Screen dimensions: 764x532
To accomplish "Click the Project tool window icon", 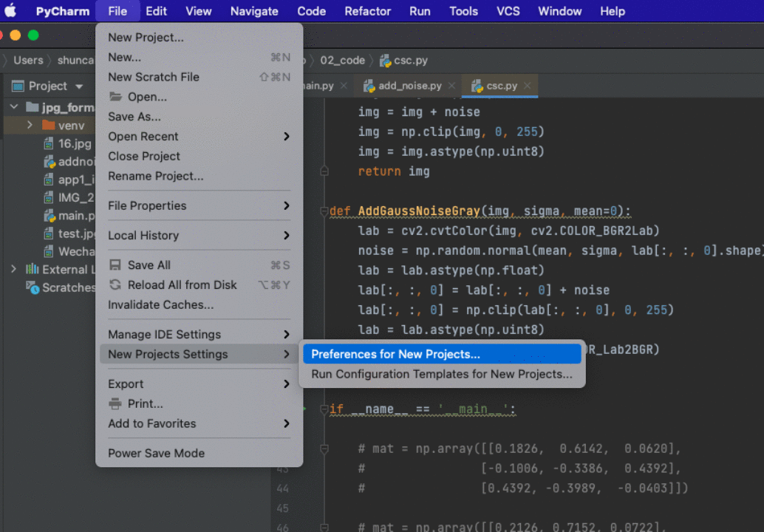I will click(18, 86).
